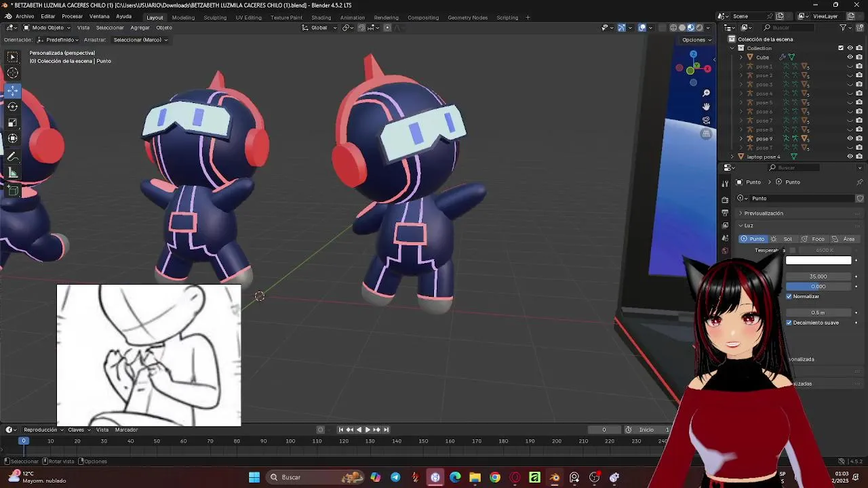Set light type to Foco

coord(813,239)
